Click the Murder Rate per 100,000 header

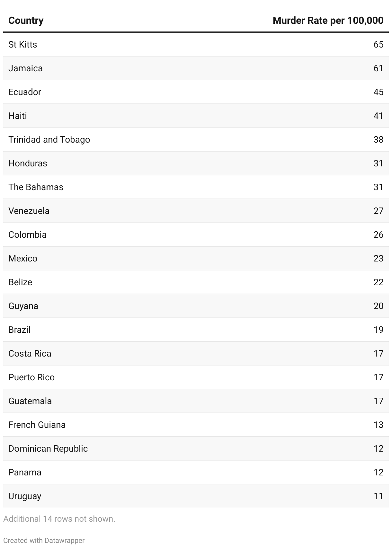328,21
